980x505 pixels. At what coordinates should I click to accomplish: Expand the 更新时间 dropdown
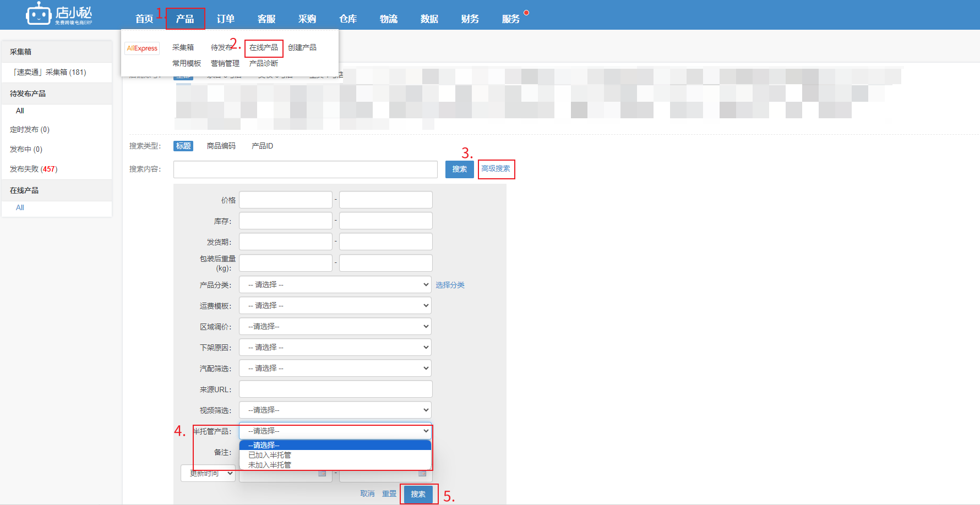pyautogui.click(x=208, y=473)
